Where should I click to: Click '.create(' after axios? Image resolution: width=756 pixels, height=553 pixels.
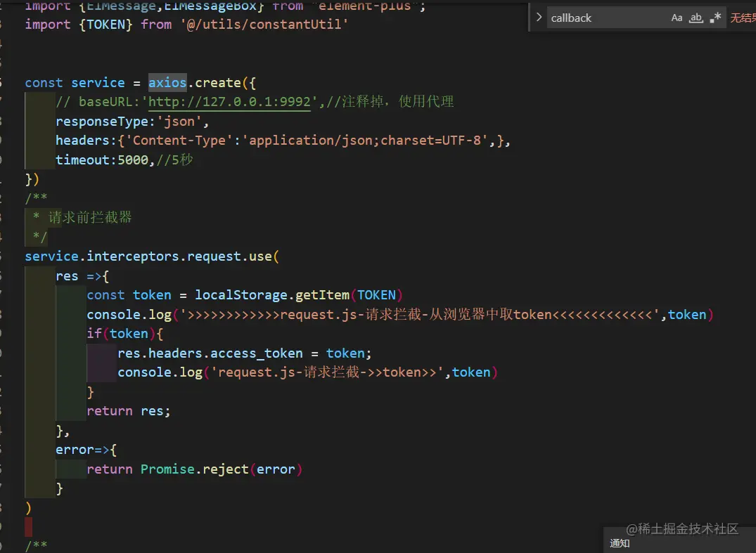point(218,83)
